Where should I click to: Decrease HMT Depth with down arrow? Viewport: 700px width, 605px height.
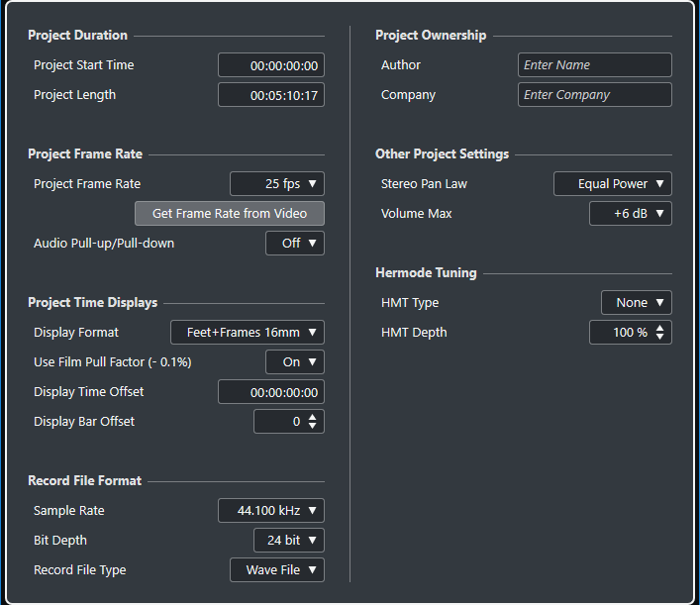pos(660,338)
